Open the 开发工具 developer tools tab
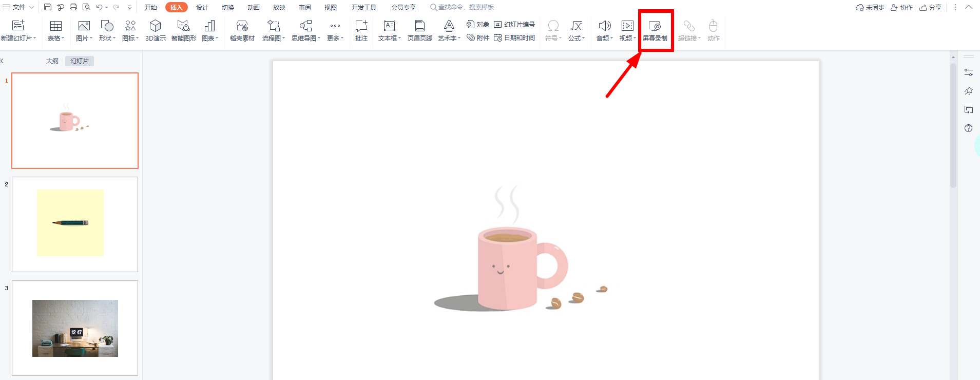This screenshot has width=980, height=380. [x=364, y=7]
